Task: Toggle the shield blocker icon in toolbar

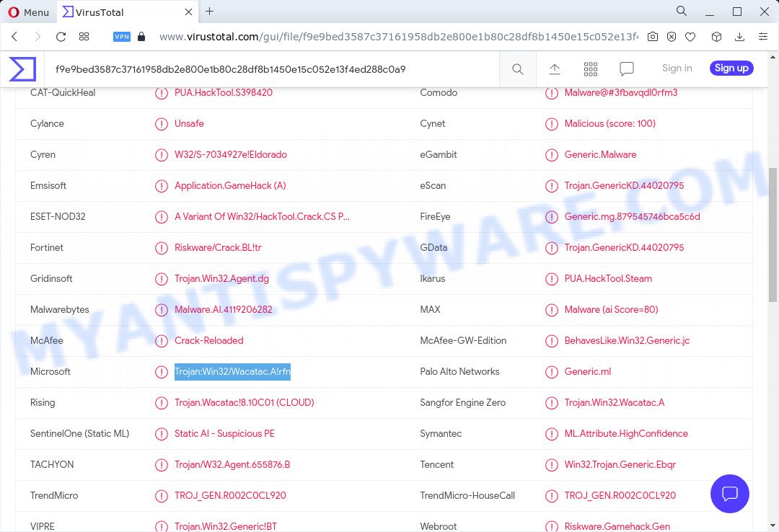Action: (672, 36)
